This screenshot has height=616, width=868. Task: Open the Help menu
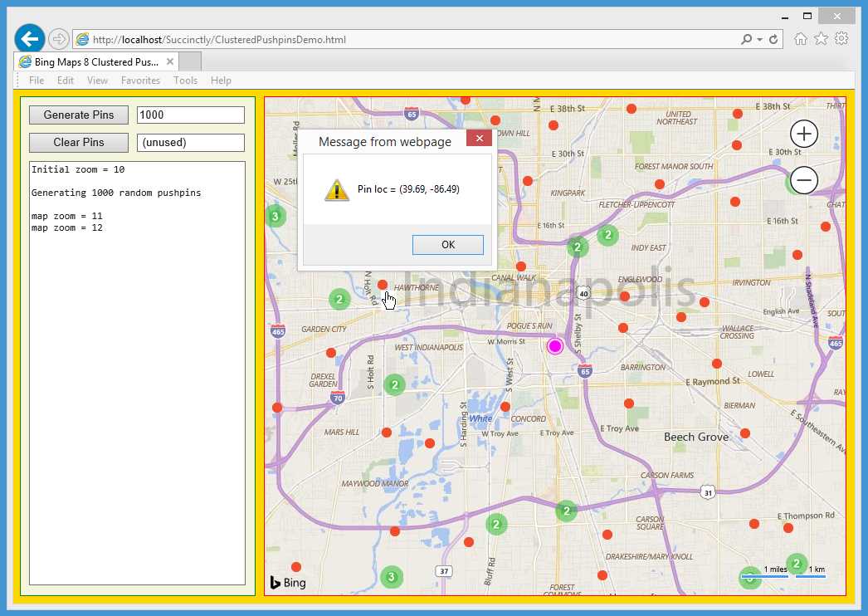(x=221, y=81)
